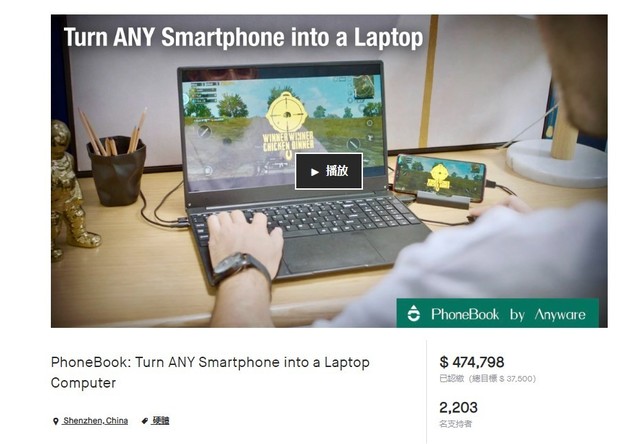Click the laptop keyboard in the video frame

coord(307,218)
